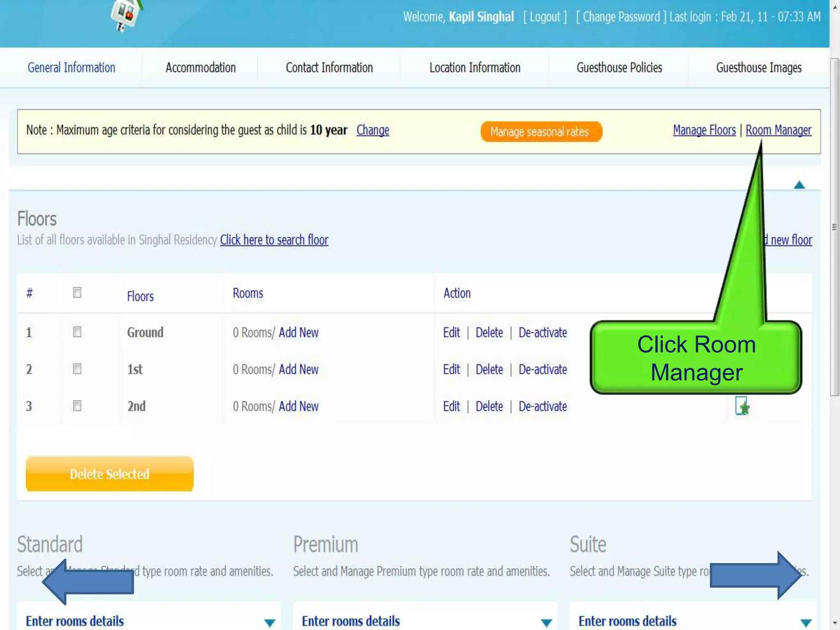Image resolution: width=840 pixels, height=630 pixels.
Task: Click the Delete Selected button
Action: [x=110, y=474]
